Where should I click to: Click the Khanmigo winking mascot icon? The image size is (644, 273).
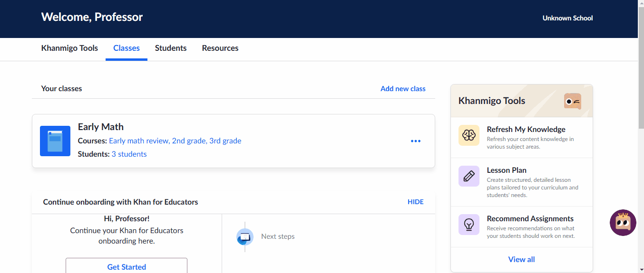[x=573, y=101]
